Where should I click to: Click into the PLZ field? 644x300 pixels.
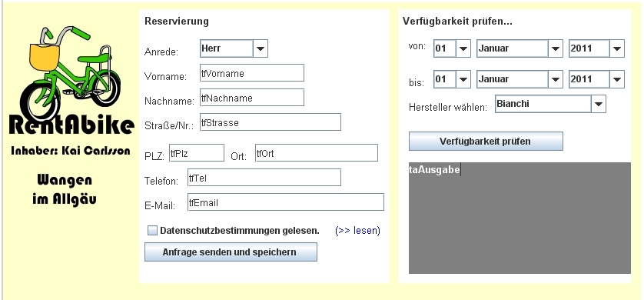point(197,153)
